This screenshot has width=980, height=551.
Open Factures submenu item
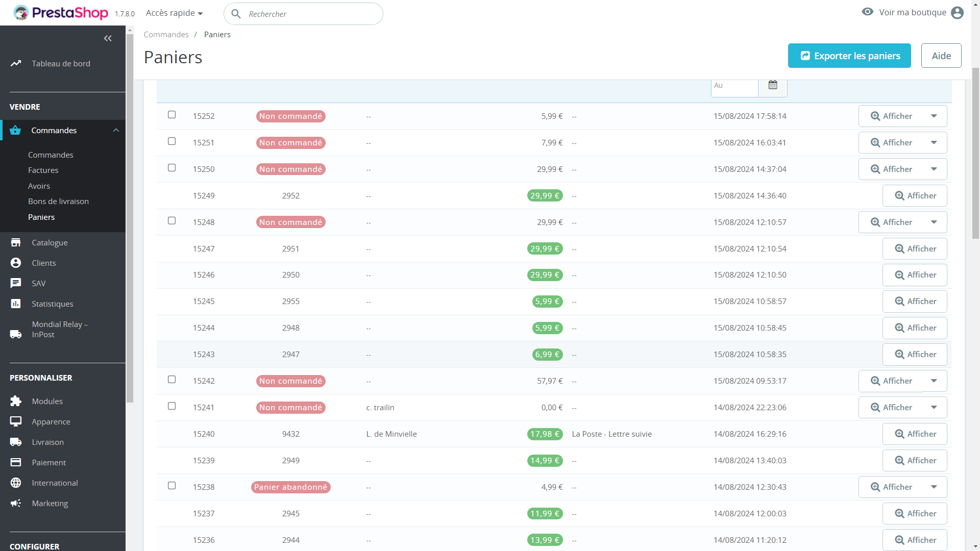[x=43, y=170]
